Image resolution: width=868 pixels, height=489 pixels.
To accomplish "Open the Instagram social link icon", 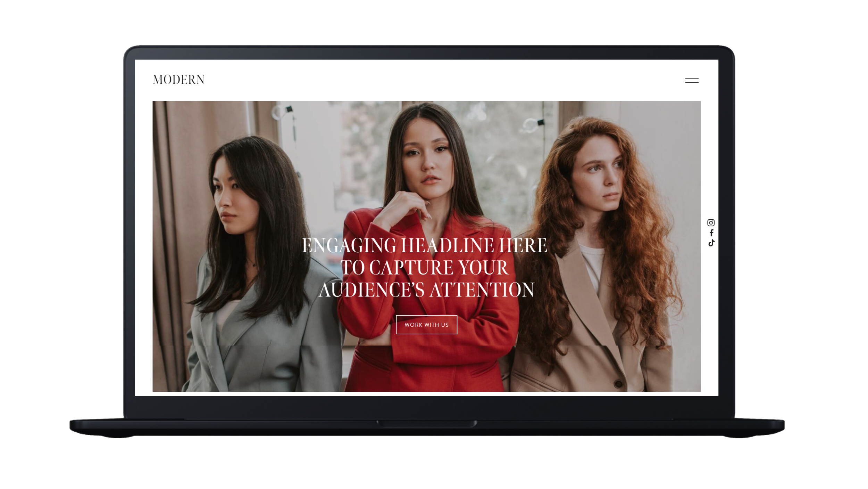I will pyautogui.click(x=711, y=223).
